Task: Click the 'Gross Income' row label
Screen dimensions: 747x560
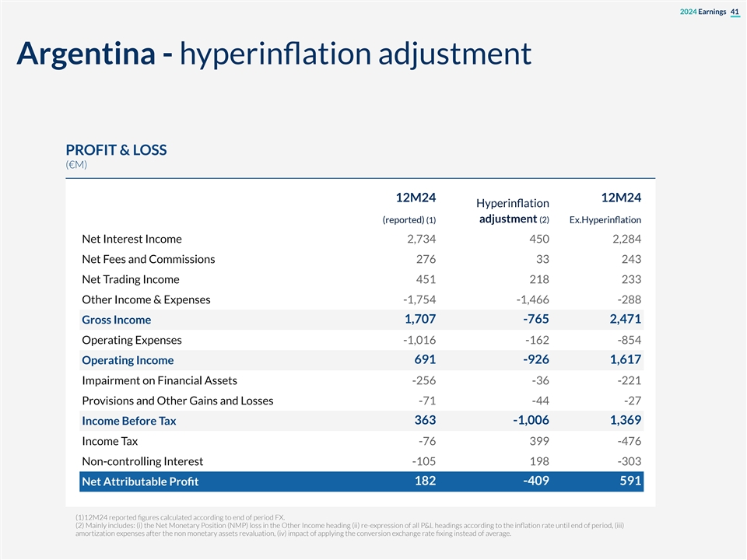Action: click(x=116, y=320)
